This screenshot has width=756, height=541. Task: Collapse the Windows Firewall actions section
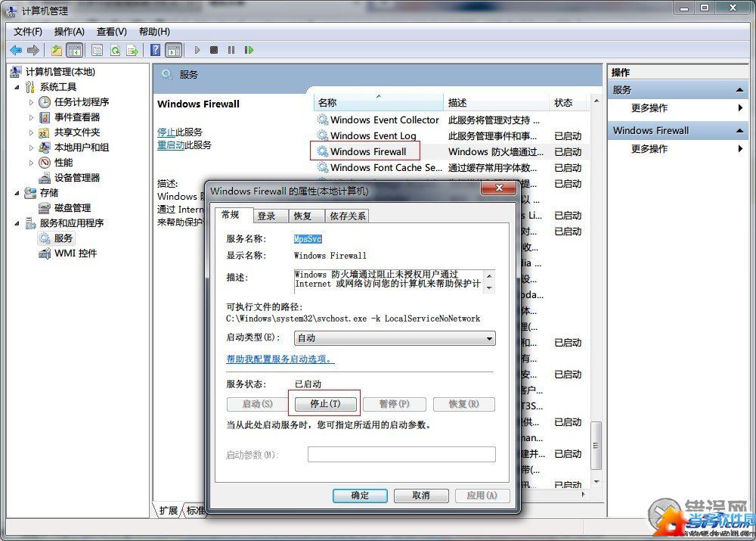pos(739,131)
